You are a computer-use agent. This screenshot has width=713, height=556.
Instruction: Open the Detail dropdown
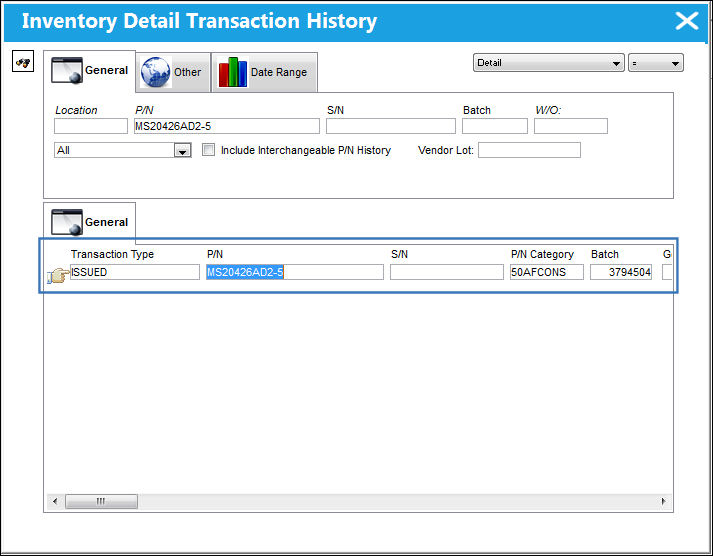click(548, 63)
